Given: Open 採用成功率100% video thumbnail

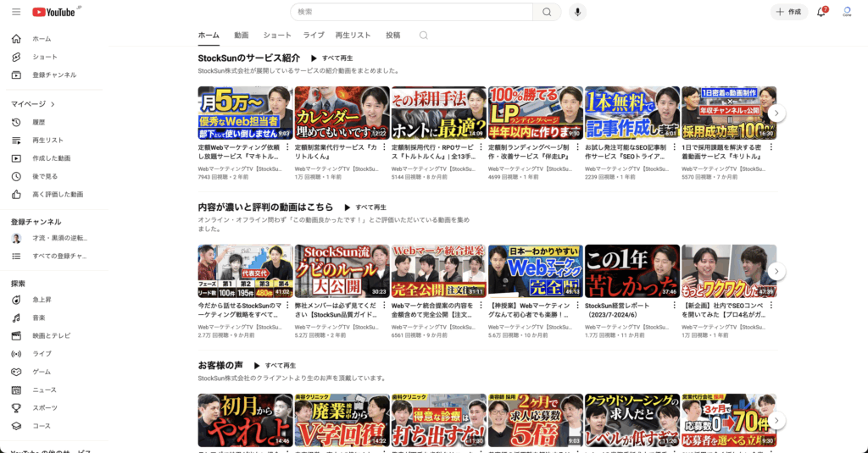Looking at the screenshot, I should click(x=728, y=113).
